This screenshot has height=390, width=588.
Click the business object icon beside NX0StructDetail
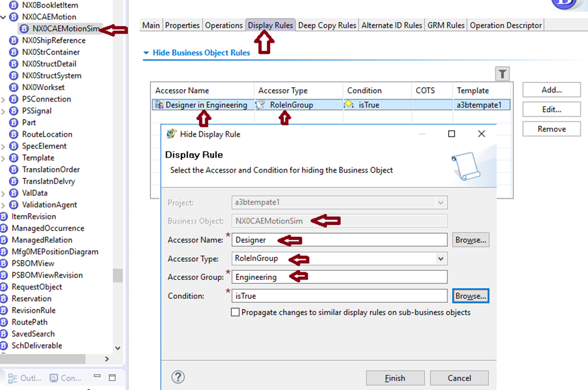click(x=14, y=64)
